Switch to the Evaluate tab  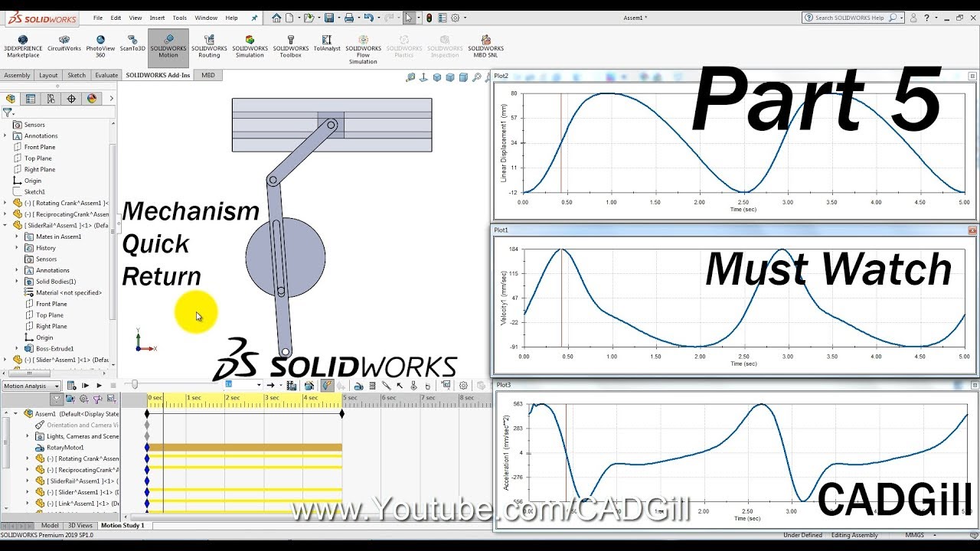[106, 75]
